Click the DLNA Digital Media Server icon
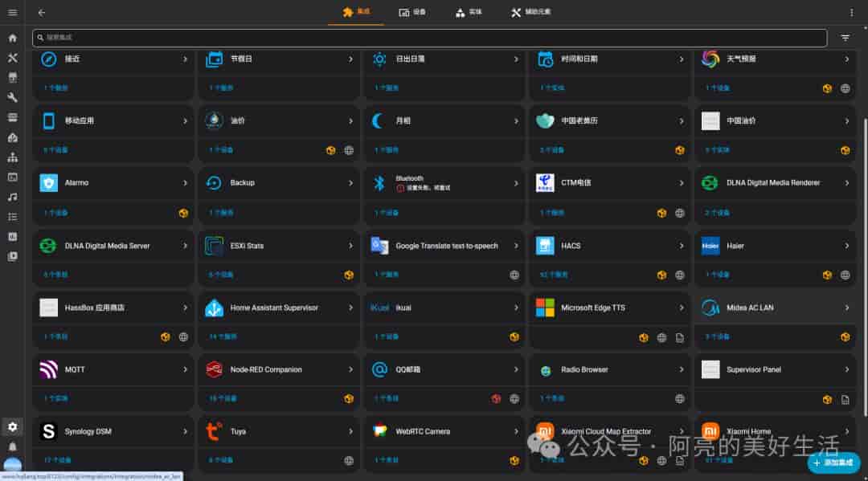The width and height of the screenshot is (868, 481). coord(49,246)
